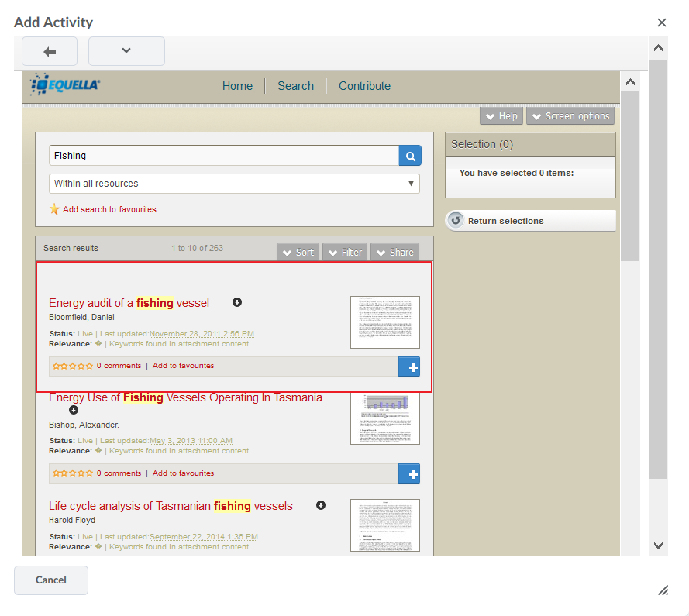Open Life cycle analysis of Tasmanian fishing vessels

point(171,506)
